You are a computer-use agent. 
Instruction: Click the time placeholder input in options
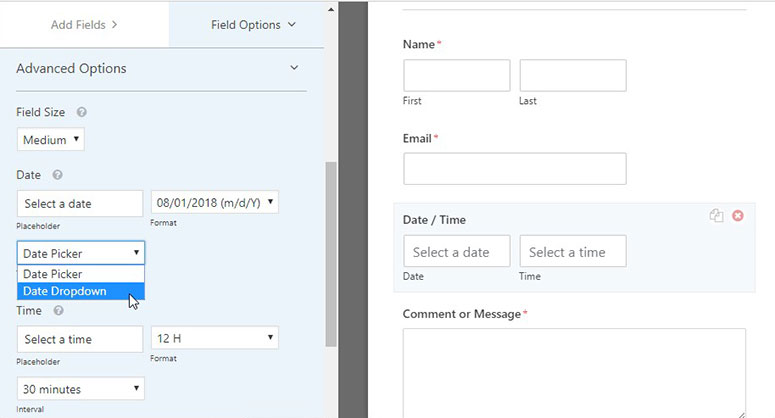pyautogui.click(x=80, y=339)
